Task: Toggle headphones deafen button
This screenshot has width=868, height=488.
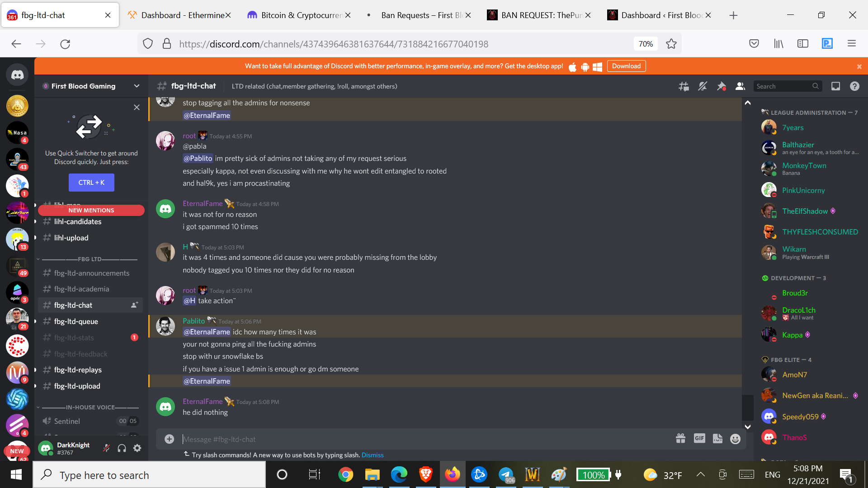Action: [x=122, y=448]
